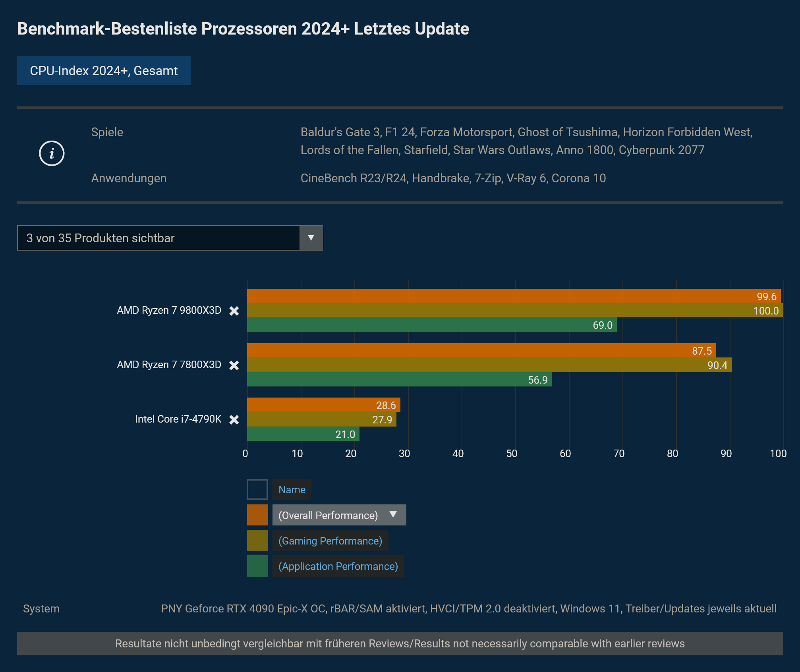Remove AMD Ryzen 7 9800X3D from chart
The width and height of the screenshot is (800, 672).
coord(234,311)
